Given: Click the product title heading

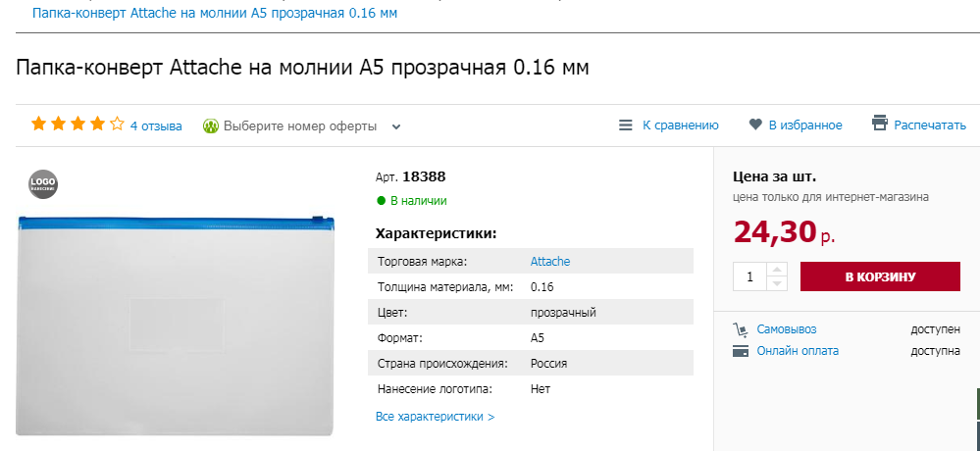Looking at the screenshot, I should pos(302,67).
